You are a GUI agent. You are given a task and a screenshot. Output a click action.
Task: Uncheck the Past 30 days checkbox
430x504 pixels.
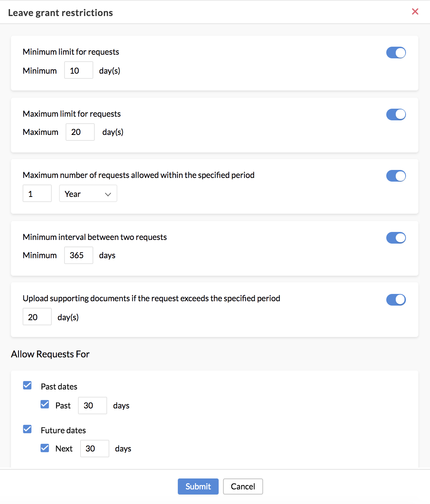[x=45, y=404]
